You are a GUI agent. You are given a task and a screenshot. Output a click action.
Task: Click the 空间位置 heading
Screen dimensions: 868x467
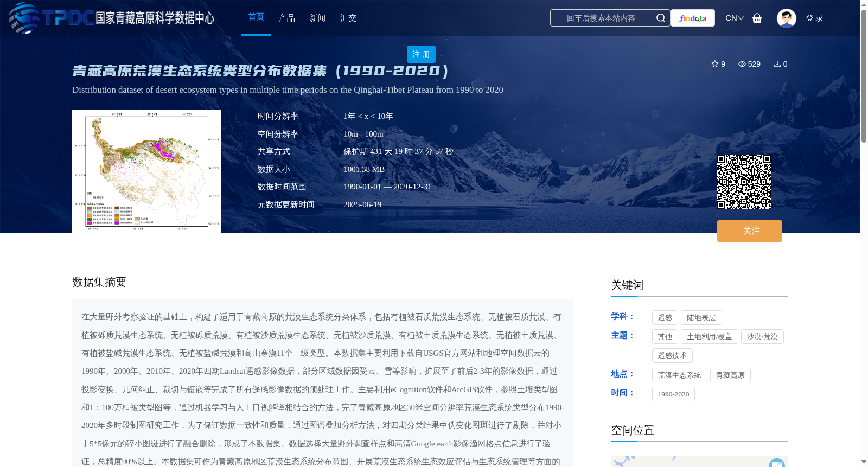(633, 430)
